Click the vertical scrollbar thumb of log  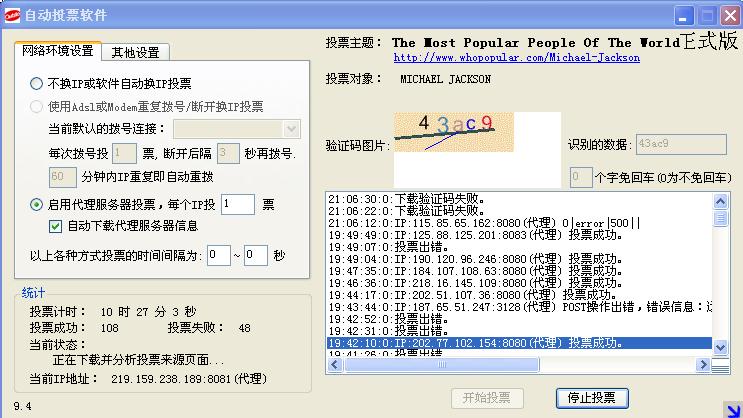[x=720, y=218]
